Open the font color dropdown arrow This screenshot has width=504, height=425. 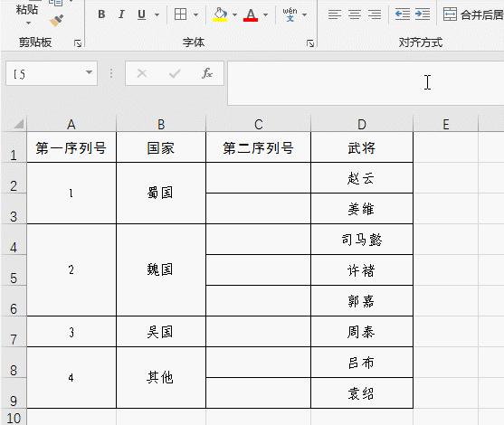tap(265, 14)
